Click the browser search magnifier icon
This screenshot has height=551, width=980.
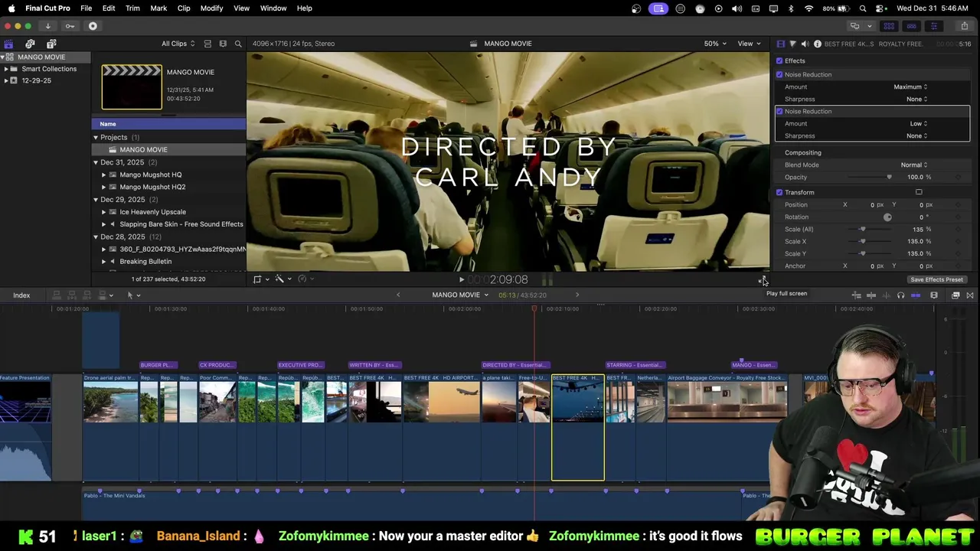(x=238, y=44)
